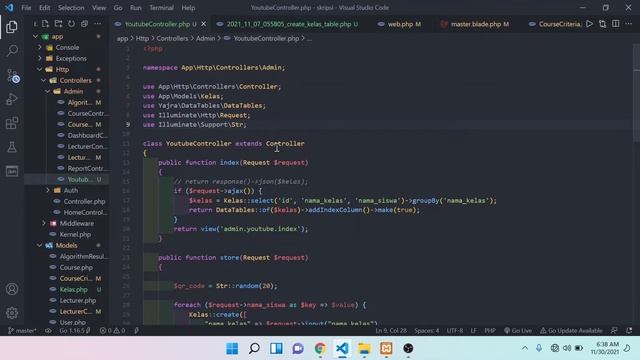Open the File menu
Image resolution: width=640 pixels, height=360 pixels.
(x=26, y=8)
